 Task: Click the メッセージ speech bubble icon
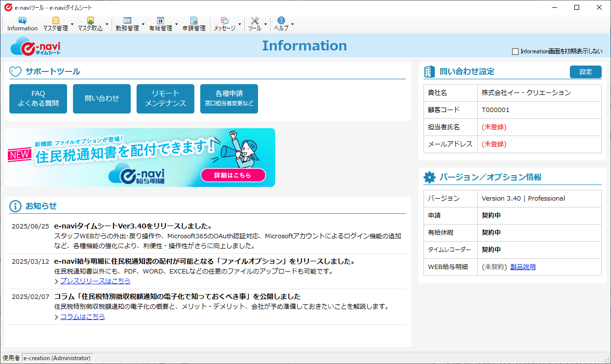225,21
